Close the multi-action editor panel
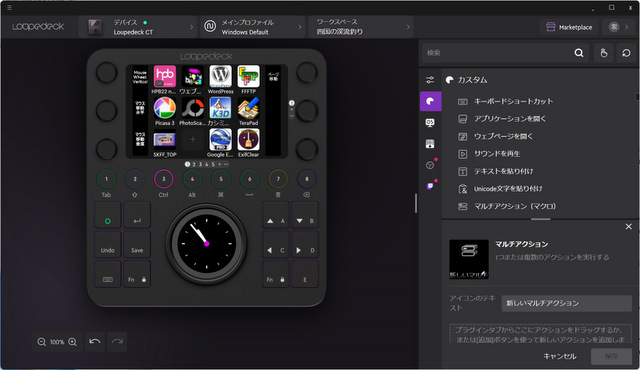The width and height of the screenshot is (640, 370). coord(629,226)
